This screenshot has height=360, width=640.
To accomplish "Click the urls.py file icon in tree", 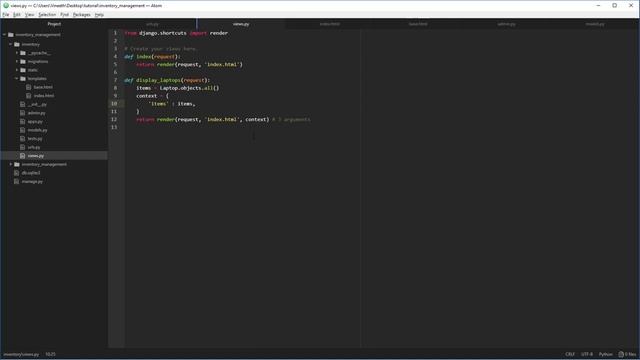I will [22, 147].
